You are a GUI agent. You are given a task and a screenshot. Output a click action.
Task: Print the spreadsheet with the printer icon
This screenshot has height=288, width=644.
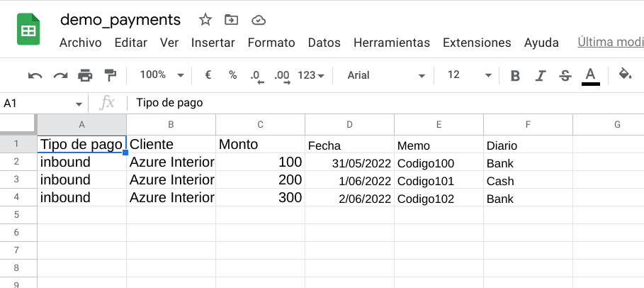[x=85, y=75]
